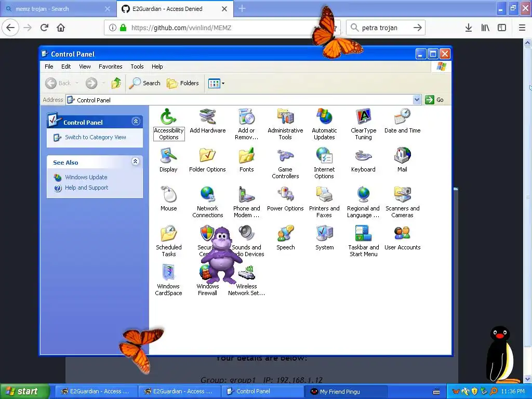
Task: Open the Help menu
Action: point(157,66)
